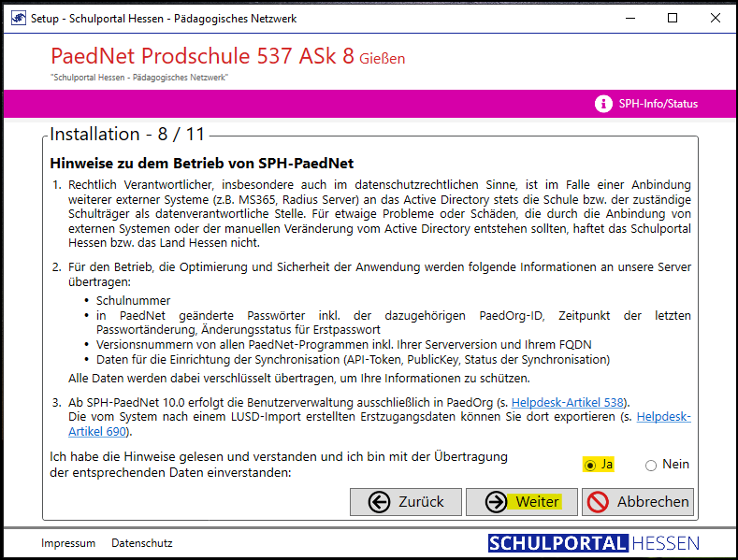This screenshot has height=560, width=738.
Task: Click the Zurück button
Action: [406, 502]
